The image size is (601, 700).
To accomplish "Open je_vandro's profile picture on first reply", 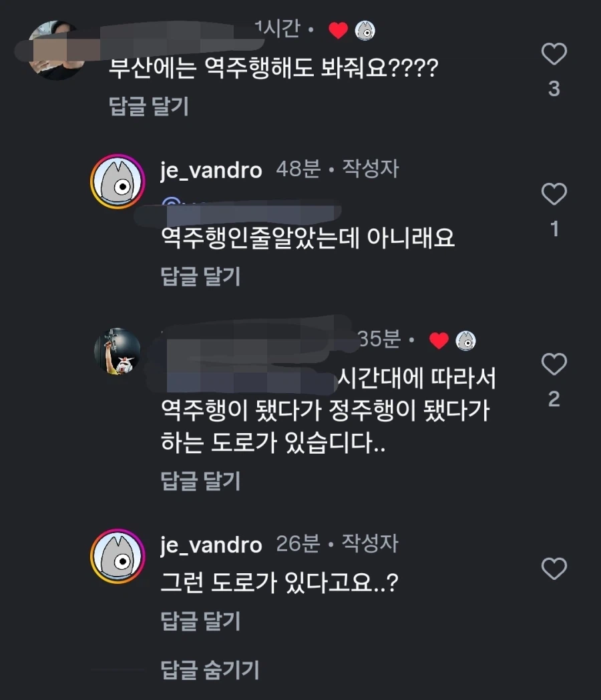I will [x=117, y=180].
